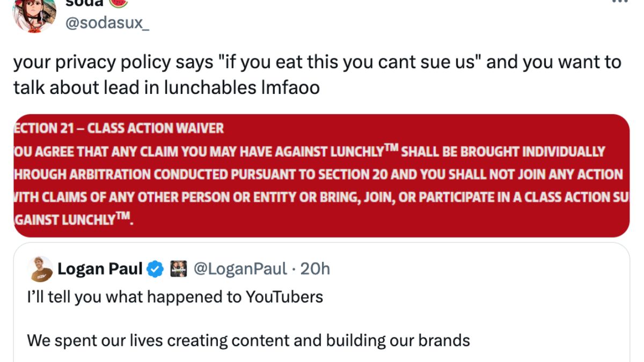Open the 20h timestamp of quoted post

click(x=315, y=269)
